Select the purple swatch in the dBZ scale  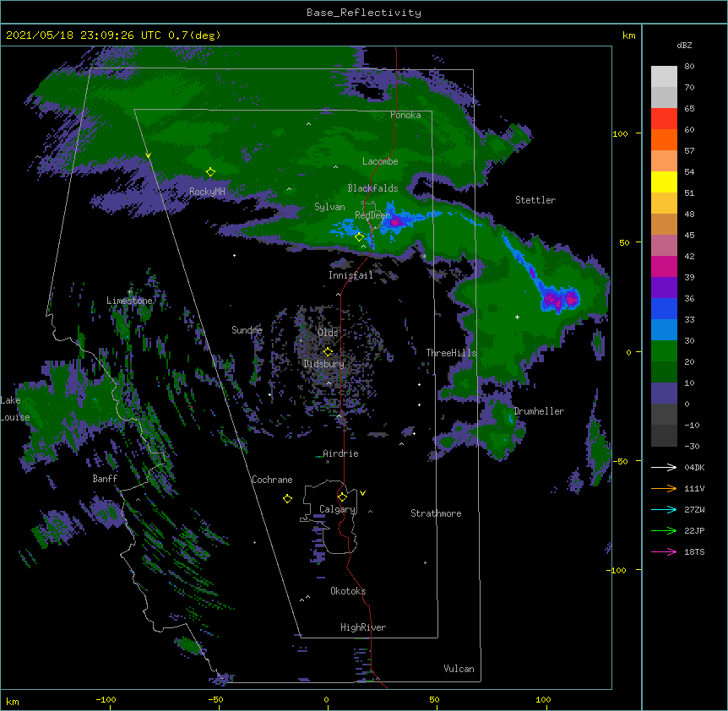664,288
